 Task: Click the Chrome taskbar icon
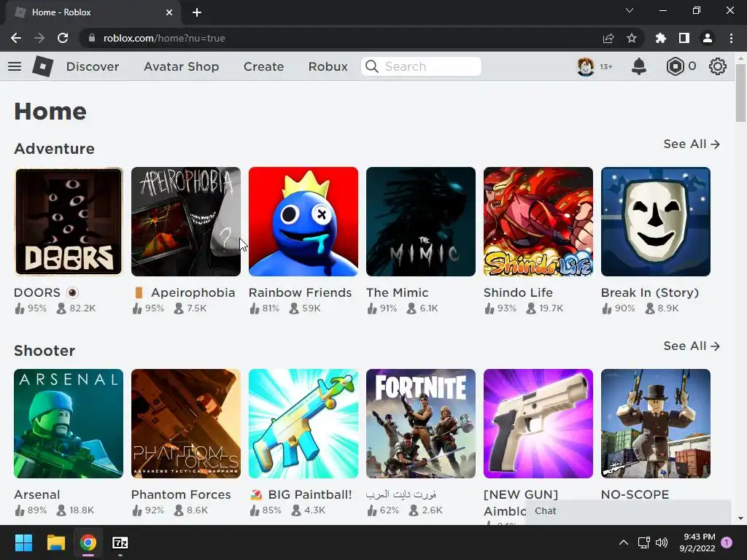pos(88,542)
